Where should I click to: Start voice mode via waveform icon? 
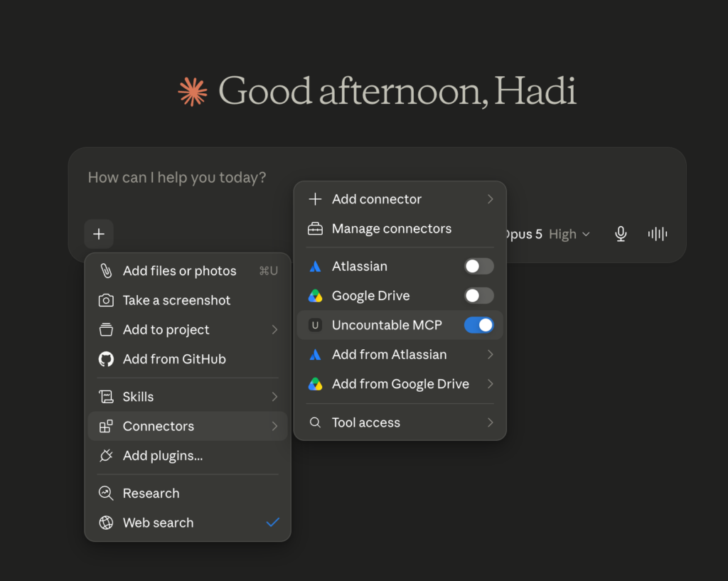coord(658,234)
